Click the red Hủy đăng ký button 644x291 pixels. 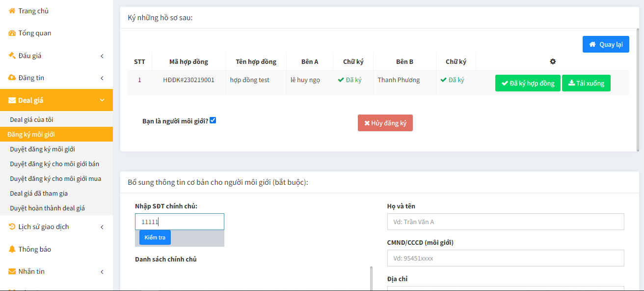(x=385, y=123)
